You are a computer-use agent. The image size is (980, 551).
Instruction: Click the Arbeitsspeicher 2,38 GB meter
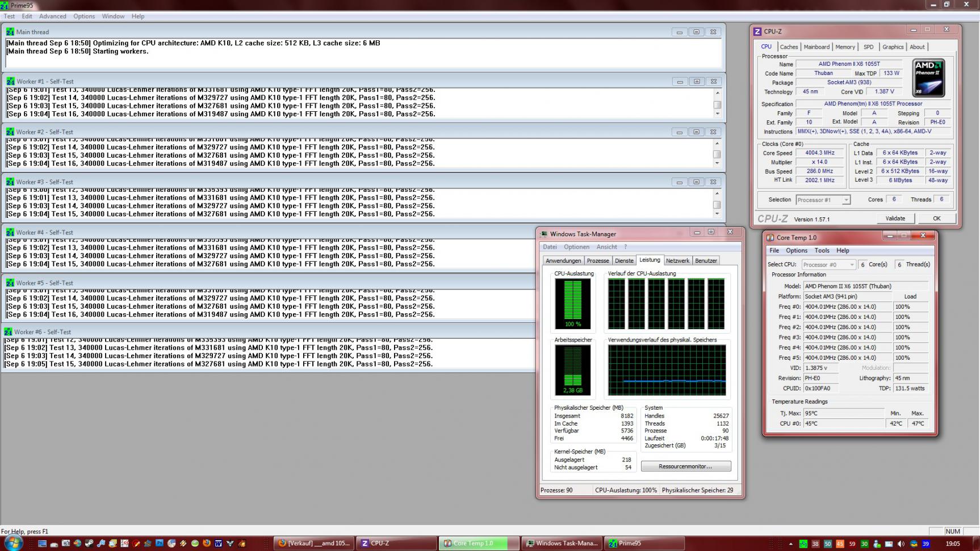pos(573,370)
